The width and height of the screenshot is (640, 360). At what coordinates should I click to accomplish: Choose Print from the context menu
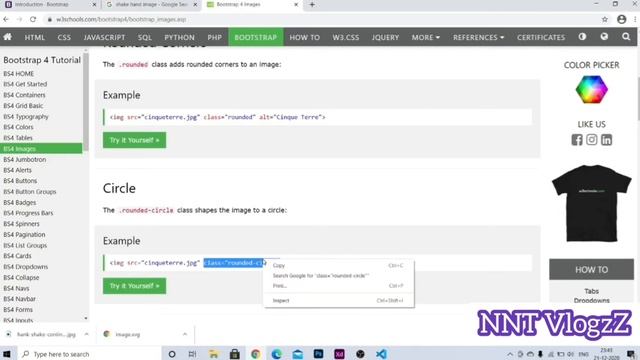(x=338, y=286)
